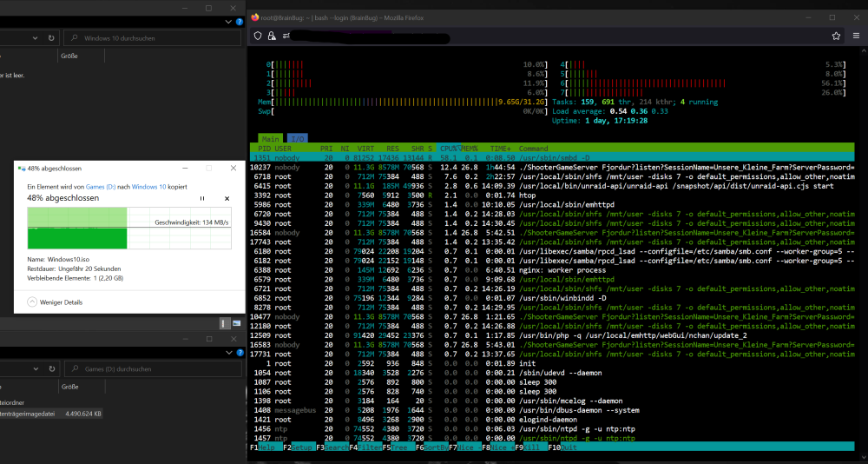Select the php nchan/update_2 process row
The image size is (868, 464).
click(552, 335)
